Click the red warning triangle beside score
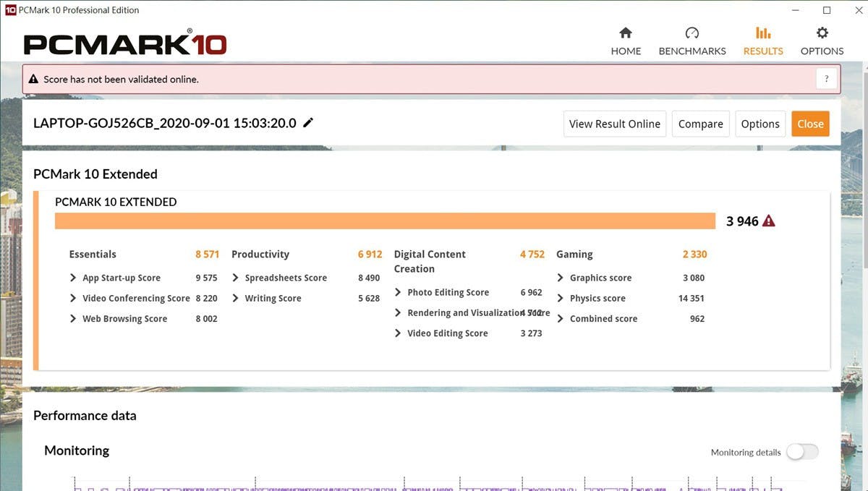 pos(769,221)
